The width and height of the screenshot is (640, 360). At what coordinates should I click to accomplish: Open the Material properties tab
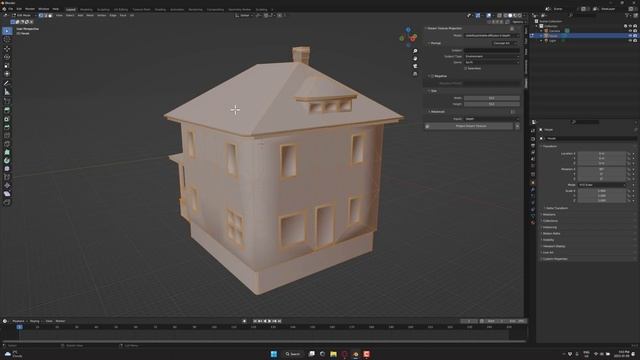click(x=533, y=223)
